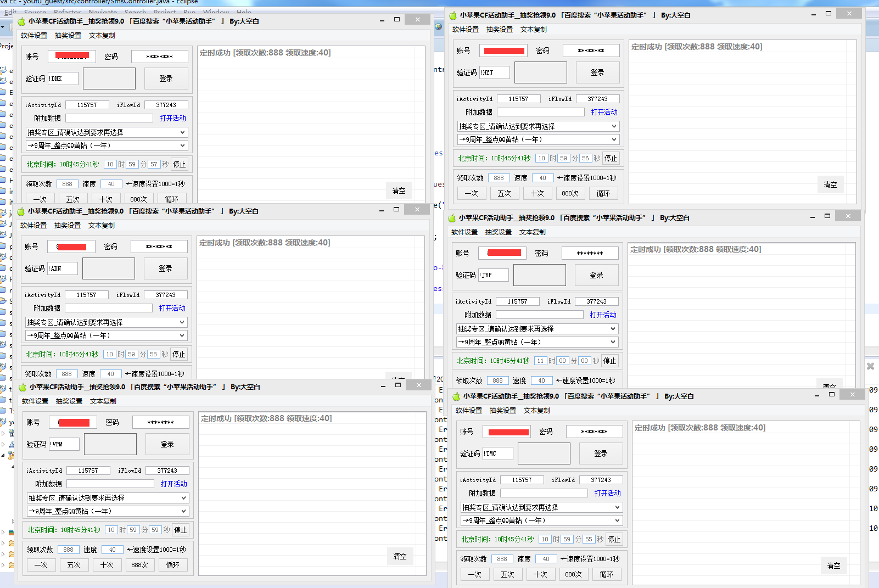Click the 领取次数 field in the !TMC window
The image size is (879, 588).
coord(502,559)
